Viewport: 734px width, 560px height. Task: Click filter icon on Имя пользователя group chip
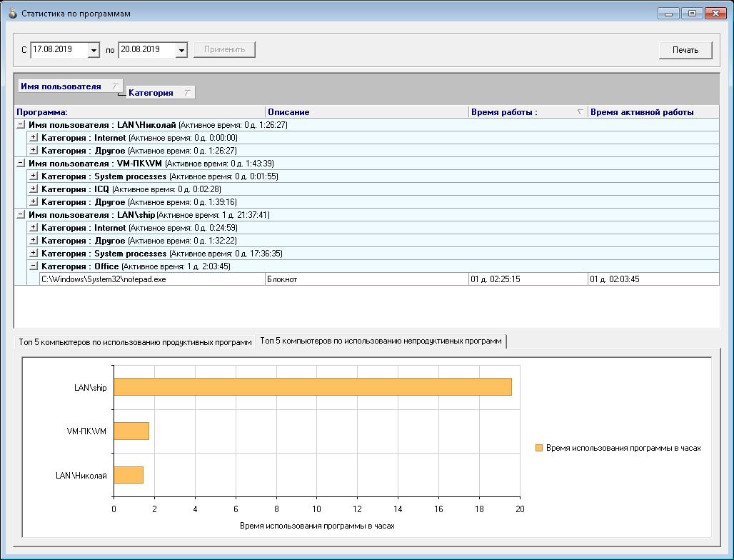tap(116, 86)
